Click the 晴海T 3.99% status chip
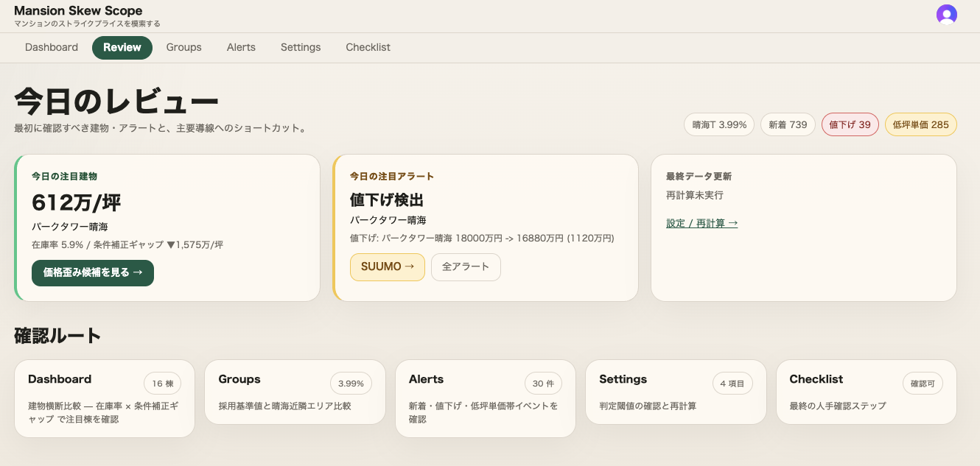Screen dimensions: 980x466 tap(719, 124)
